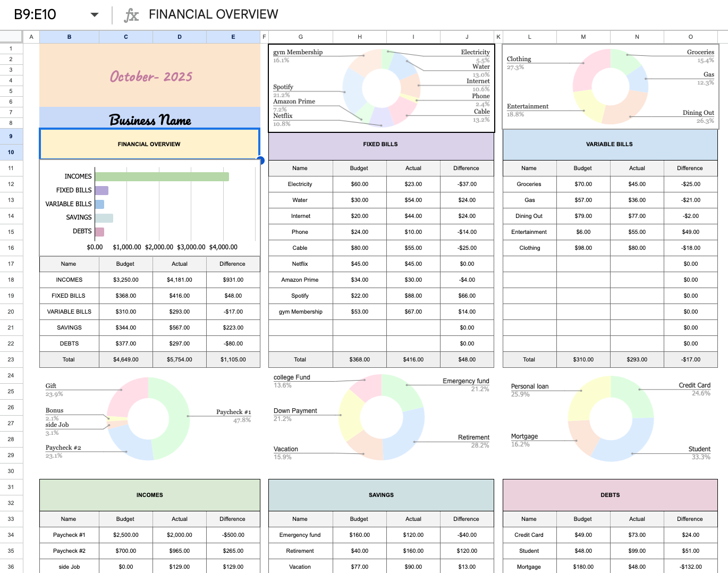Click the Incomes donut chart showing Paycheck #1
The height and width of the screenshot is (573, 728).
tap(149, 420)
